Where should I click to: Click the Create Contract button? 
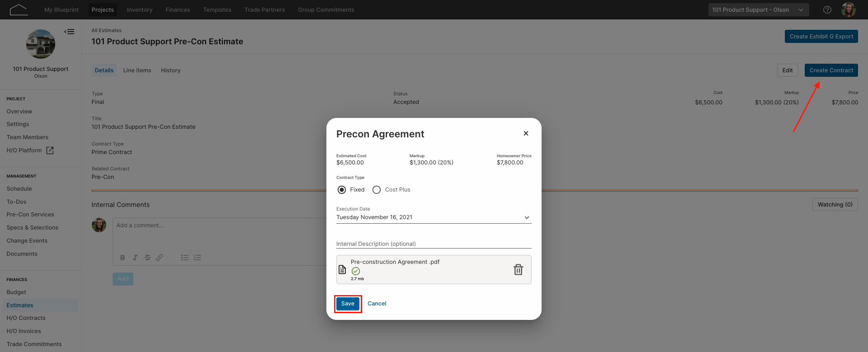point(831,70)
